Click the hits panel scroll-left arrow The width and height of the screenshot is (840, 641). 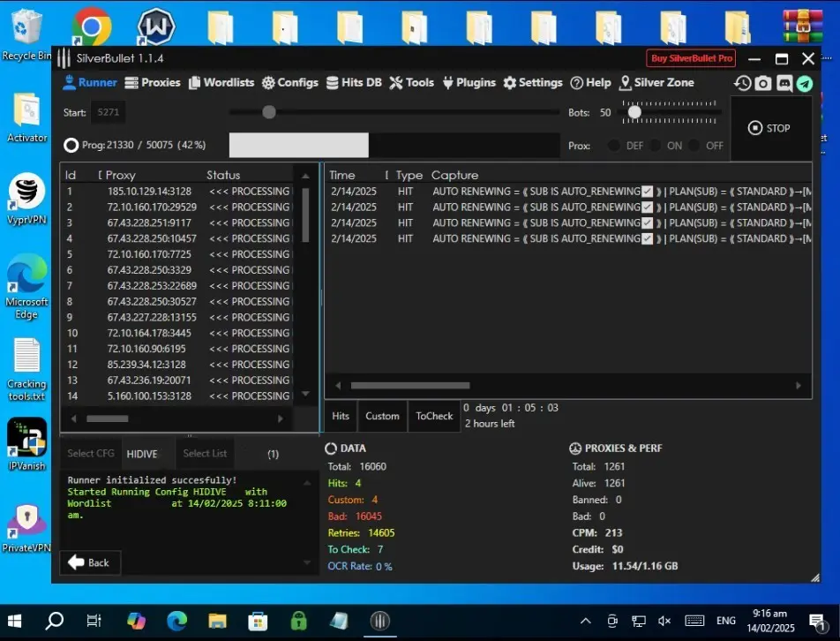click(338, 385)
